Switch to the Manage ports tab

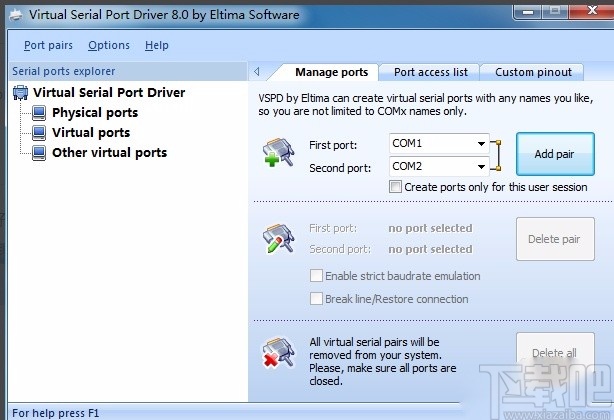(331, 72)
